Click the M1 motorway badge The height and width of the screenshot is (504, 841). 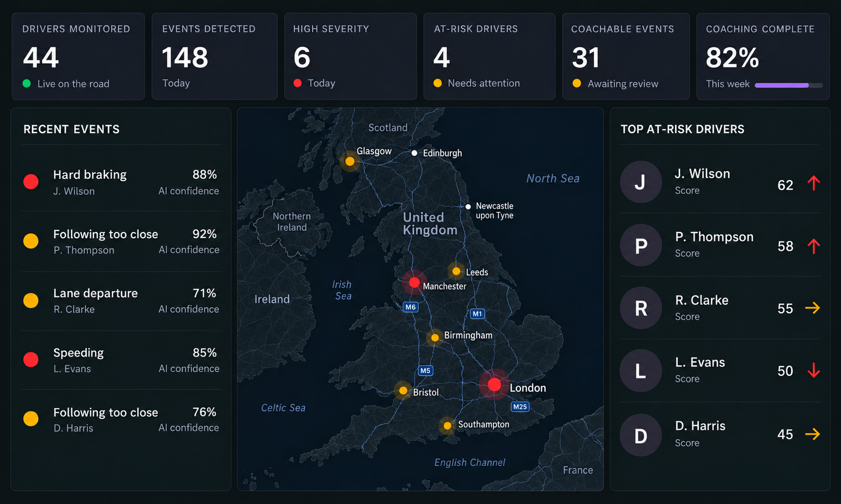(477, 314)
